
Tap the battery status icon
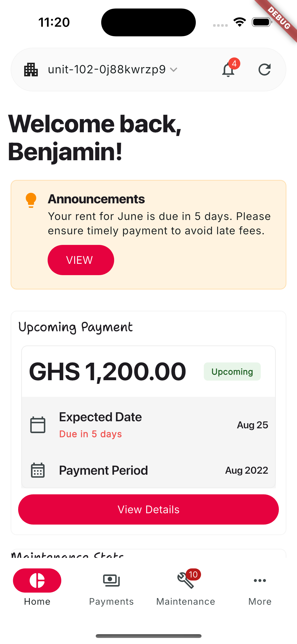click(x=262, y=22)
